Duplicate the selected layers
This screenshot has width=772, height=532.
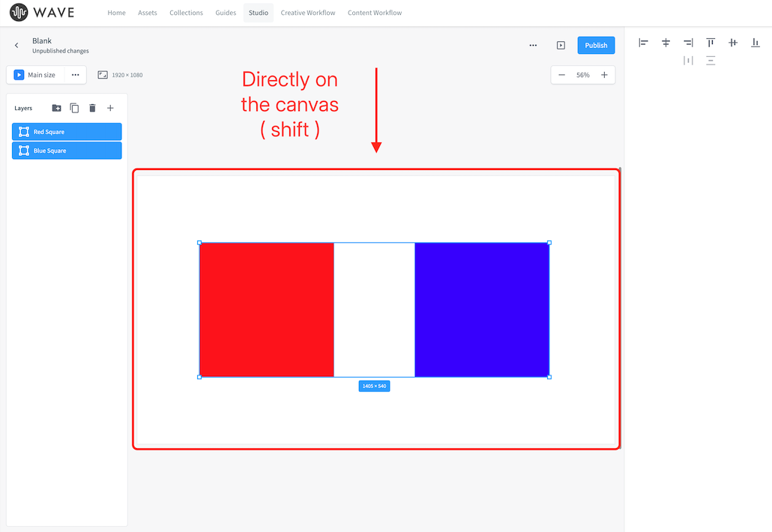pos(74,108)
